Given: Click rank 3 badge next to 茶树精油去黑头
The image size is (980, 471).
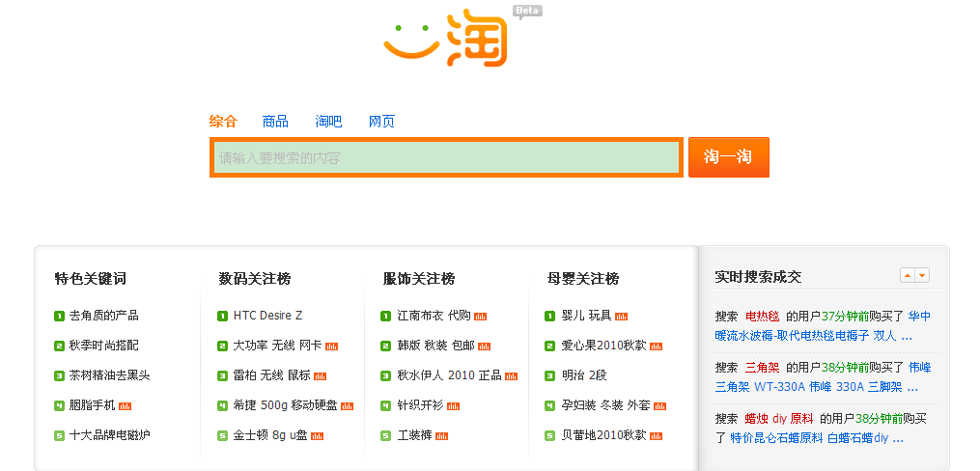Looking at the screenshot, I should coord(59,376).
